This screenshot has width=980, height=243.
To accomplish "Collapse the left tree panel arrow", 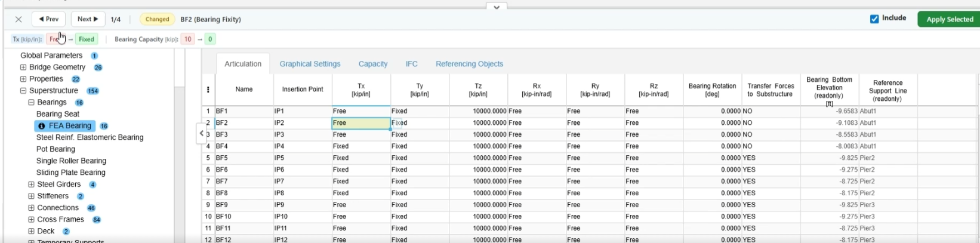I will 202,133.
